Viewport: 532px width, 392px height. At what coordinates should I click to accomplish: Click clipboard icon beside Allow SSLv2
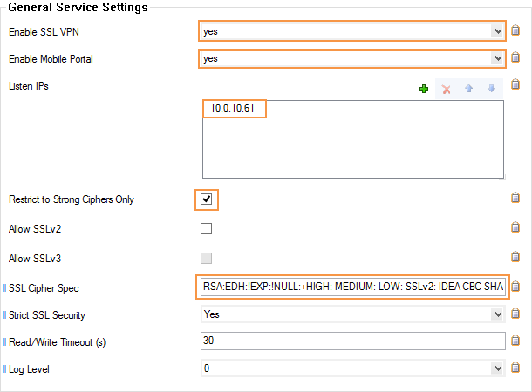(515, 227)
